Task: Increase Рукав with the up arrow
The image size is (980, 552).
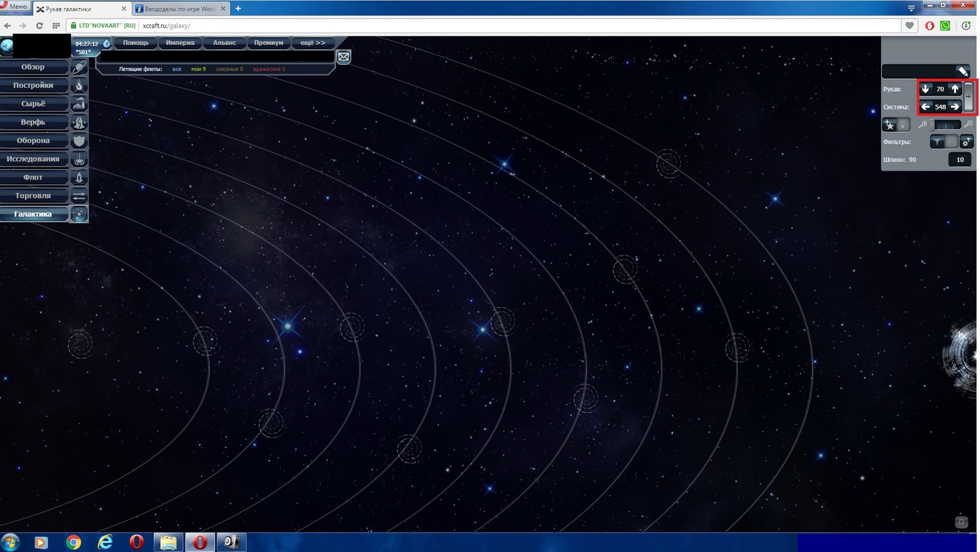Action: 955,89
